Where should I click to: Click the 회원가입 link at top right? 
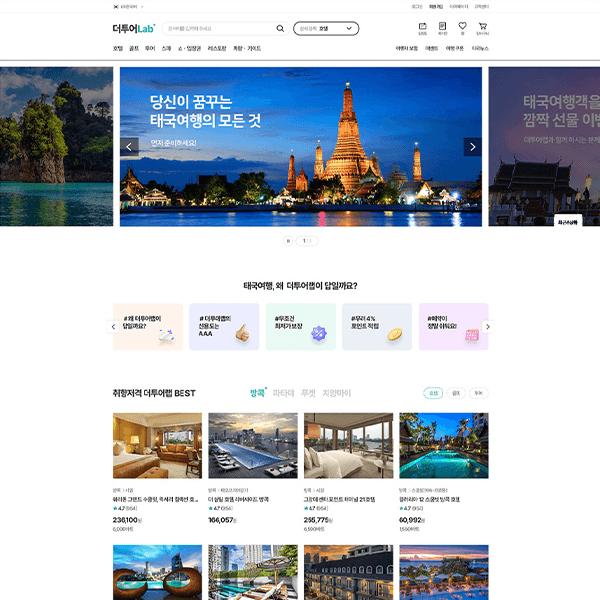(x=436, y=7)
